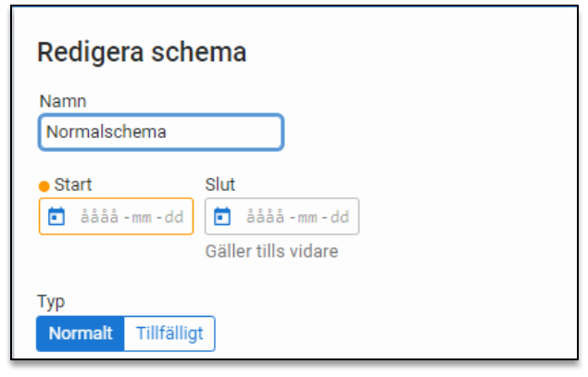Open the Start date calendar picker icon

pyautogui.click(x=56, y=217)
